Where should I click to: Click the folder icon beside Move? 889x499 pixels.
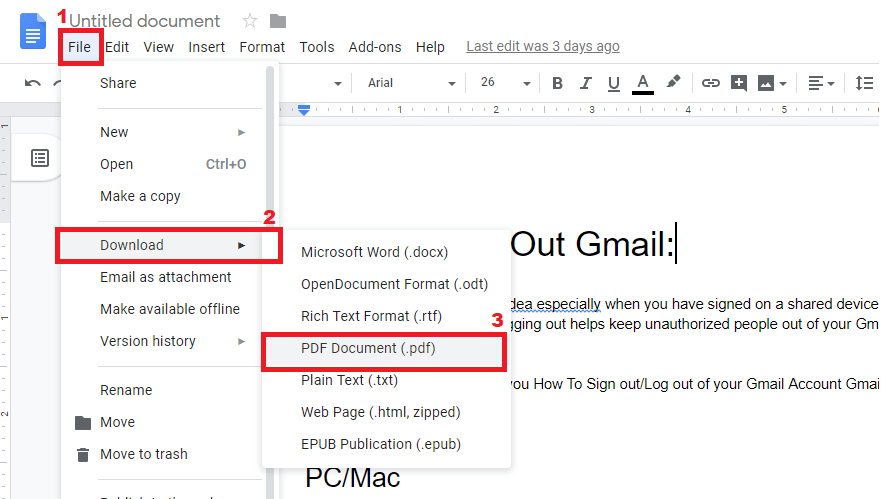point(83,422)
